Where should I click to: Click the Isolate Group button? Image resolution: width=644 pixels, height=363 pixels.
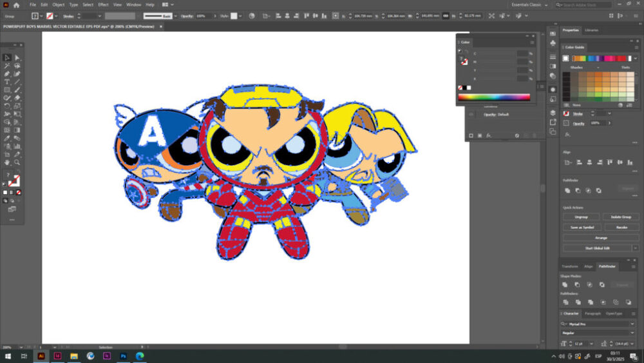pos(621,217)
